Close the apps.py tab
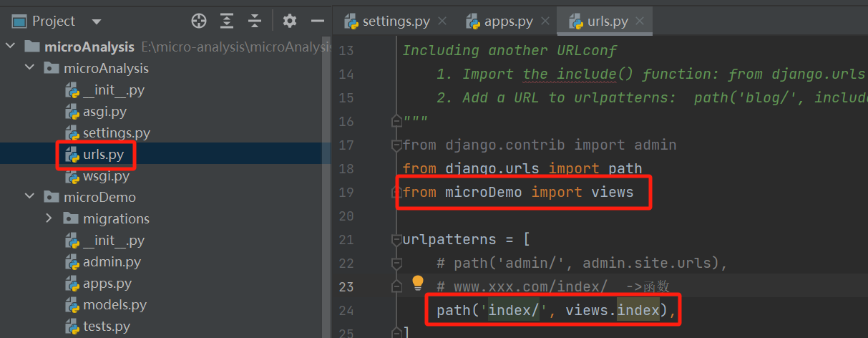Image resolution: width=868 pixels, height=338 pixels. [545, 21]
